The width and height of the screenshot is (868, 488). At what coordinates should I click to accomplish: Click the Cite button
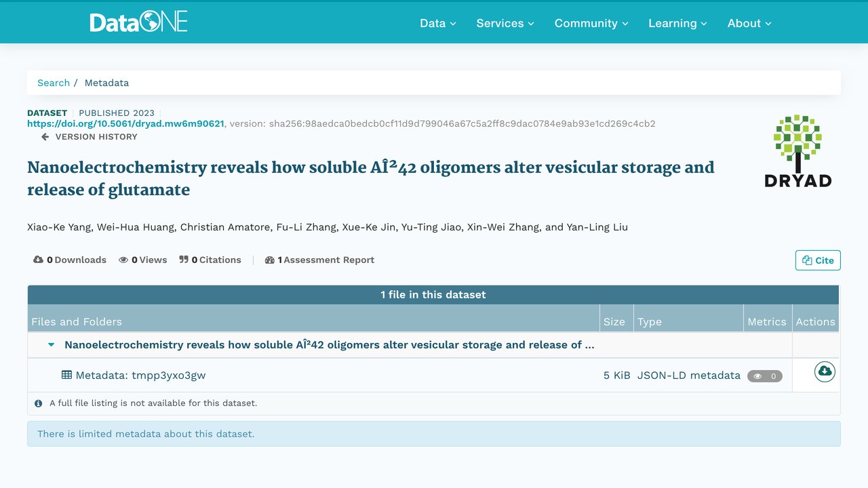click(818, 260)
